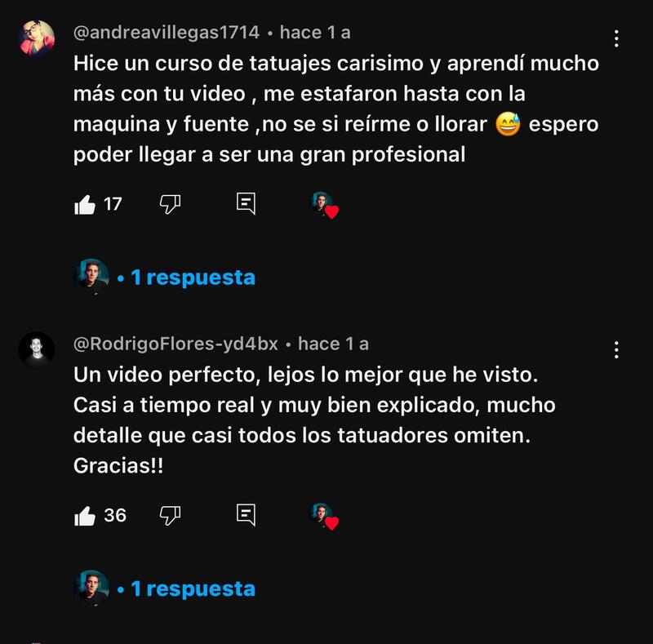Image resolution: width=653 pixels, height=644 pixels.
Task: Tap creator heart badge on RodrigoFlores-yd4bx's comment
Action: (325, 517)
